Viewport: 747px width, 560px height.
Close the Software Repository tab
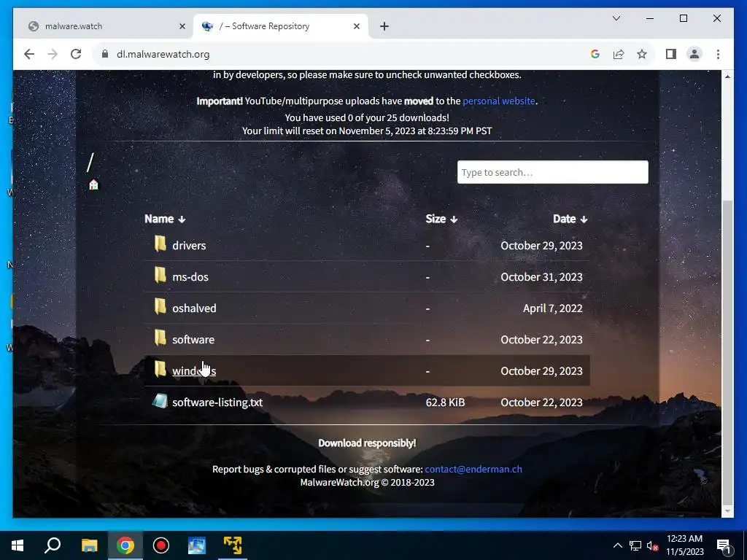(356, 26)
